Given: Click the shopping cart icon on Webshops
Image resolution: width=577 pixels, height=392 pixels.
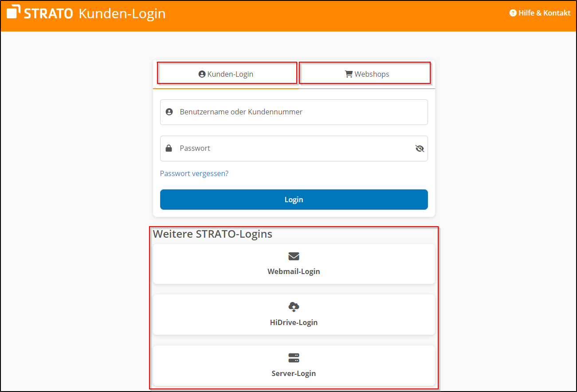Looking at the screenshot, I should point(349,74).
